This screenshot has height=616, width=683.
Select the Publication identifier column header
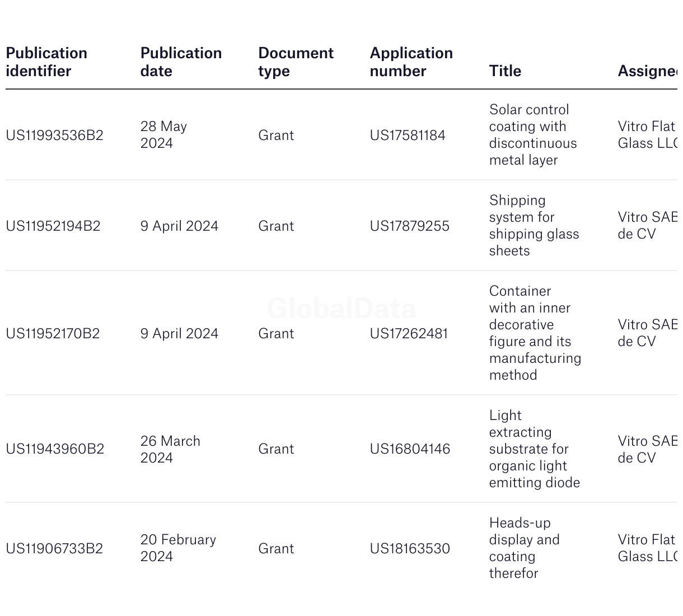[x=46, y=62]
